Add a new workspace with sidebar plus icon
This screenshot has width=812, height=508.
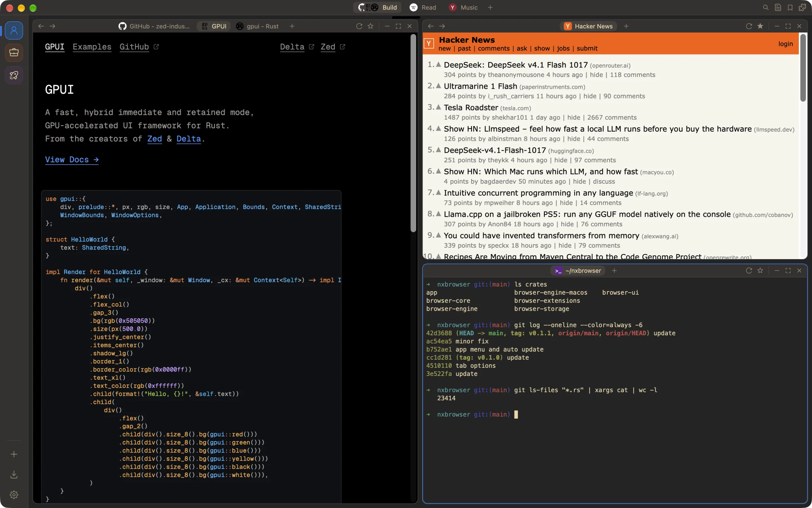click(14, 454)
